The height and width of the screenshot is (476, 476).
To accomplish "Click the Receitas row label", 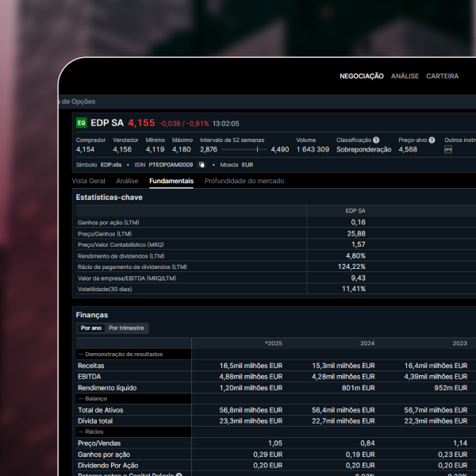I will click(x=90, y=366).
